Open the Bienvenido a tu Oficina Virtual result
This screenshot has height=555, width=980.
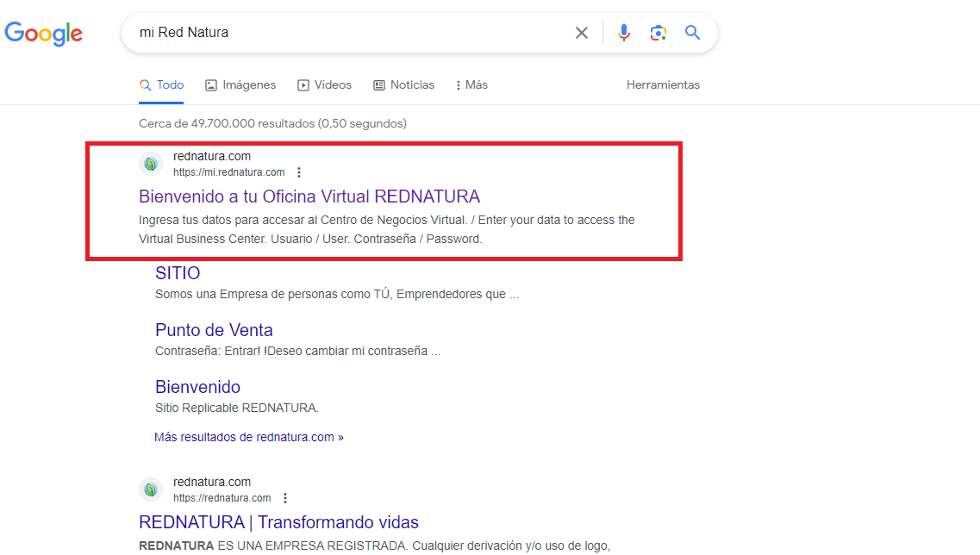coord(309,196)
